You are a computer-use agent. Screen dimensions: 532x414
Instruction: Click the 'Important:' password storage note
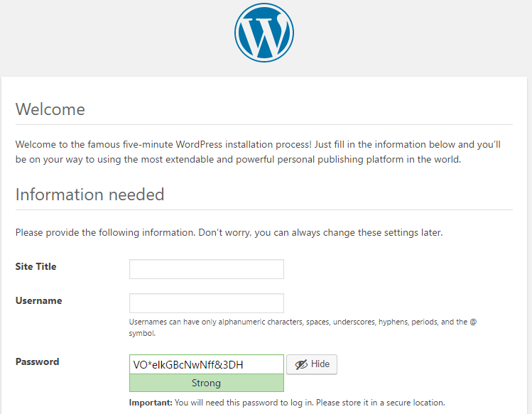coord(287,403)
